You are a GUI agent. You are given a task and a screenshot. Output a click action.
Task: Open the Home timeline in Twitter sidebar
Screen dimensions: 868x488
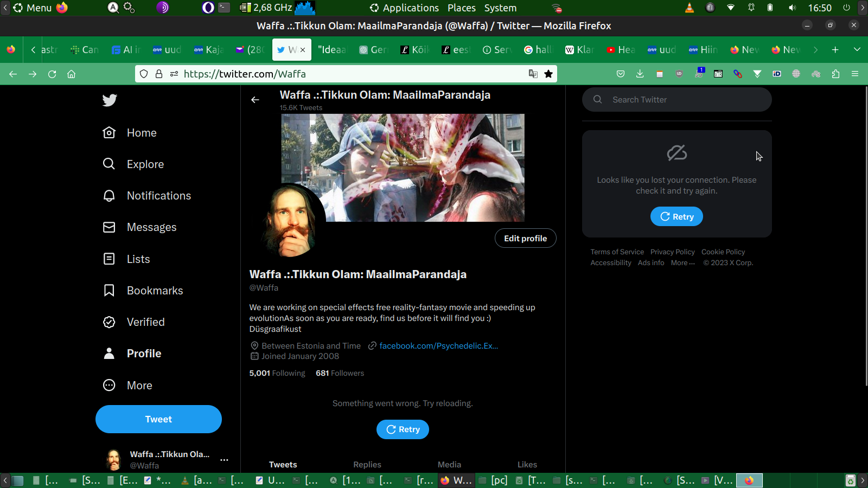pyautogui.click(x=130, y=133)
